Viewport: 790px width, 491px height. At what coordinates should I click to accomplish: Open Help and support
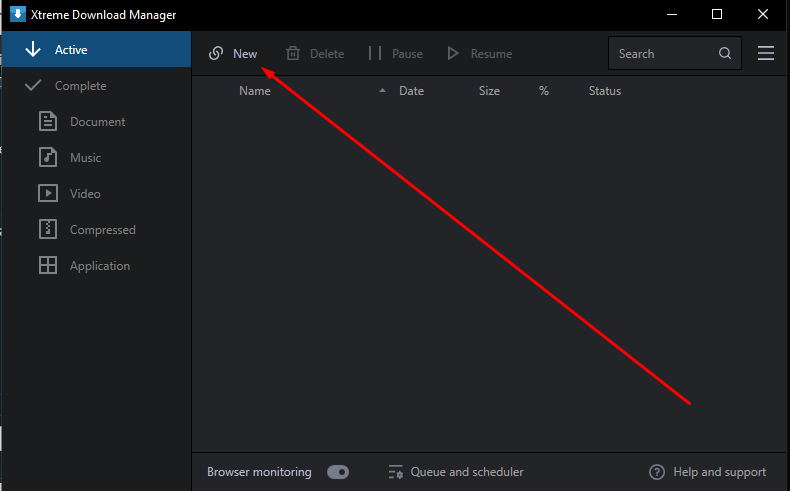click(x=719, y=472)
